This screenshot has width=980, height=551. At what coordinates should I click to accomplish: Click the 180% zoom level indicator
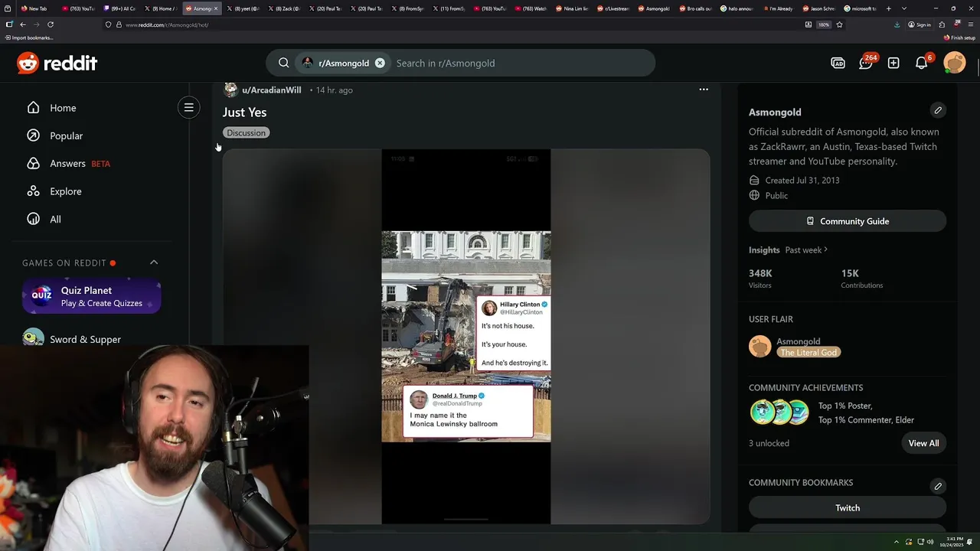coord(824,24)
